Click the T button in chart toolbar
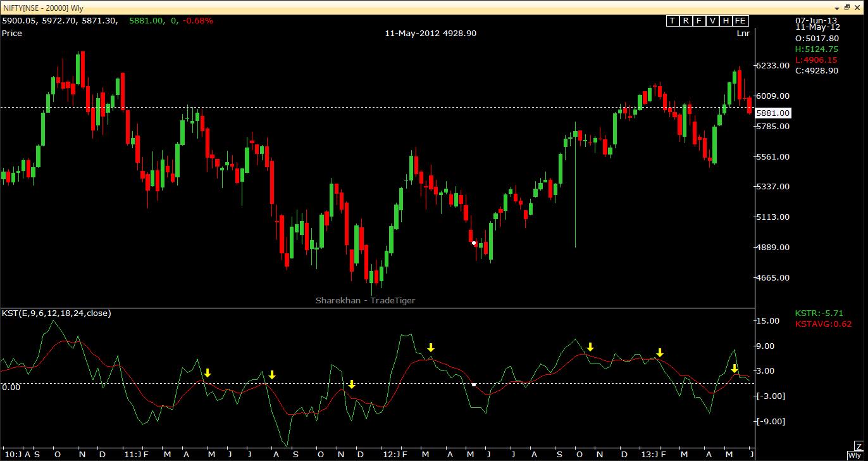Viewport: 868px width, 461px height. (x=673, y=21)
